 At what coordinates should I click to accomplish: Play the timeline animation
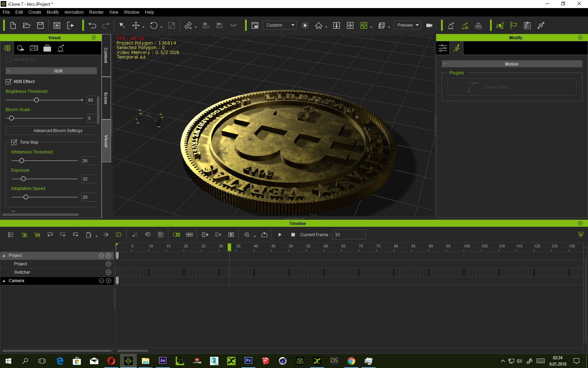coord(280,234)
